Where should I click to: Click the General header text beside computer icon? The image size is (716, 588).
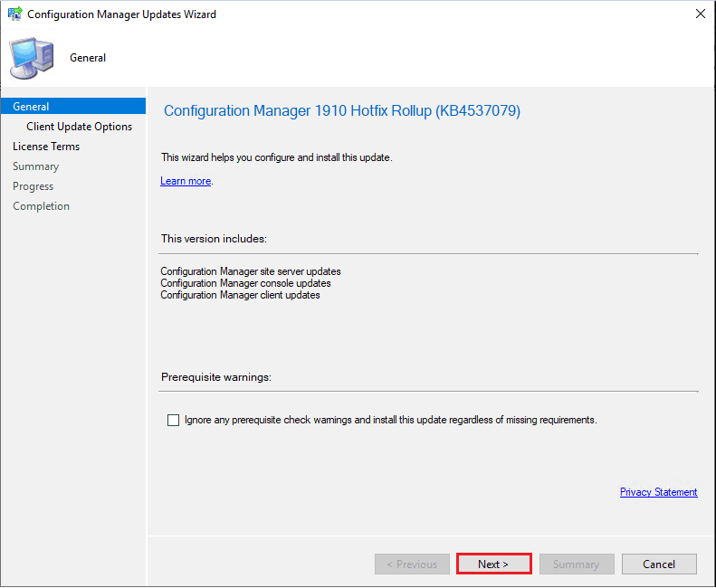(x=88, y=58)
